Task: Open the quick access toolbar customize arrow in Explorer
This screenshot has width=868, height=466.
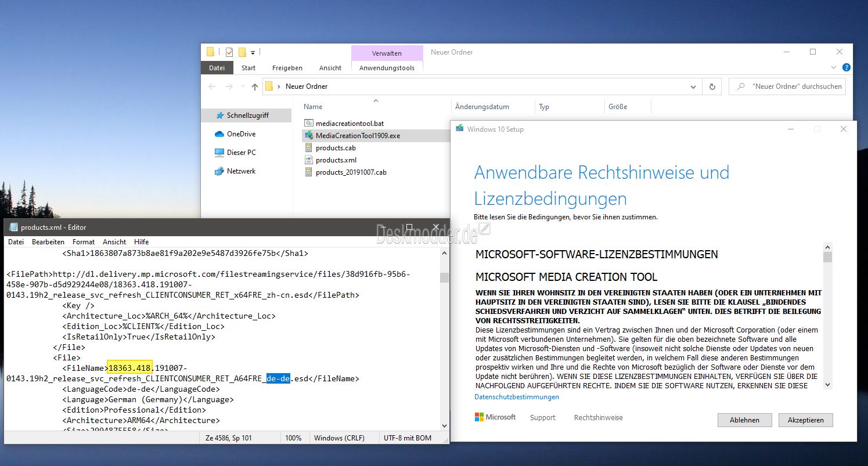Action: click(253, 53)
